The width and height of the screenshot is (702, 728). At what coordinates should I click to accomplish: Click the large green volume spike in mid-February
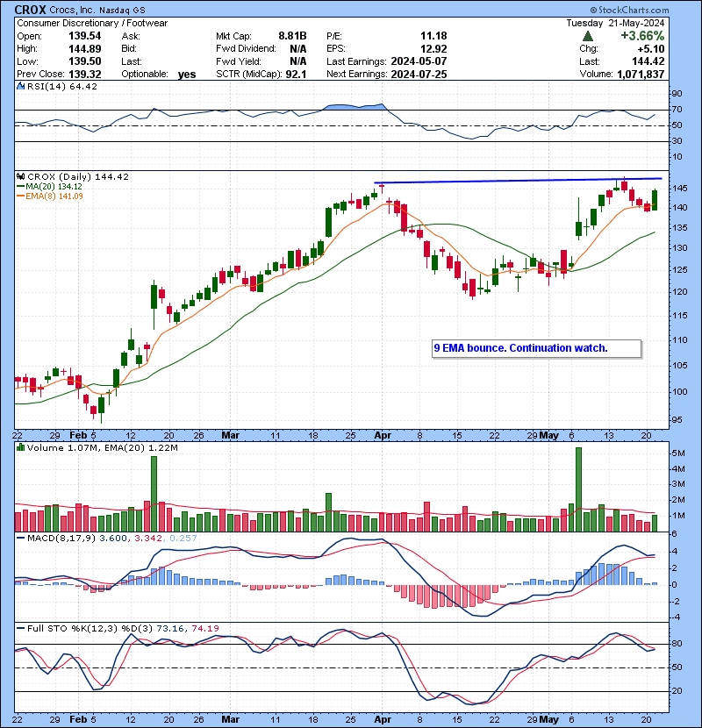[154, 494]
